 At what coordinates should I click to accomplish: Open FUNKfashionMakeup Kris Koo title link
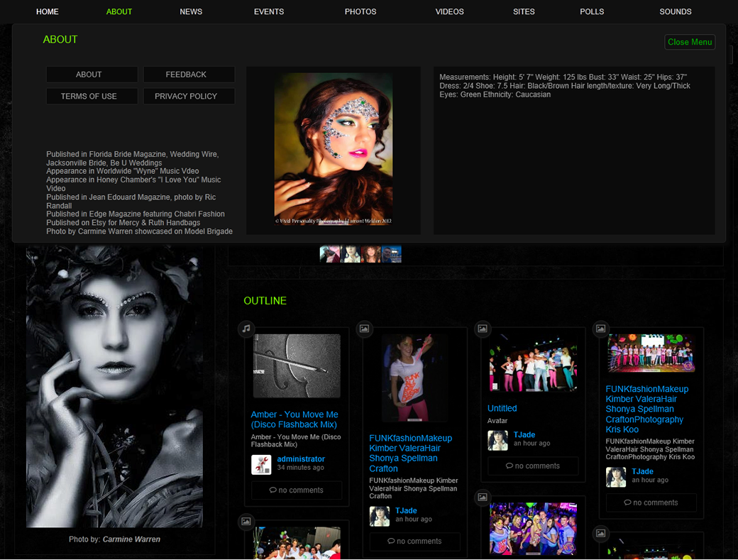pos(647,409)
